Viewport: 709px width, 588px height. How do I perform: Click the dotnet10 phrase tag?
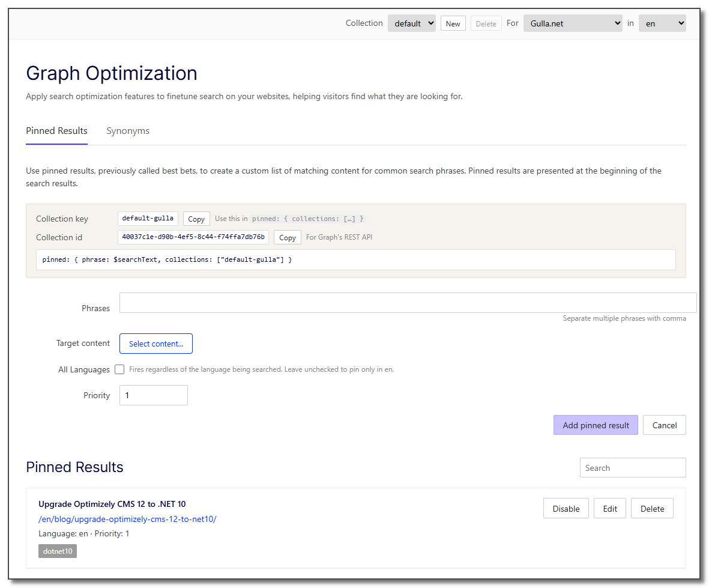(58, 551)
